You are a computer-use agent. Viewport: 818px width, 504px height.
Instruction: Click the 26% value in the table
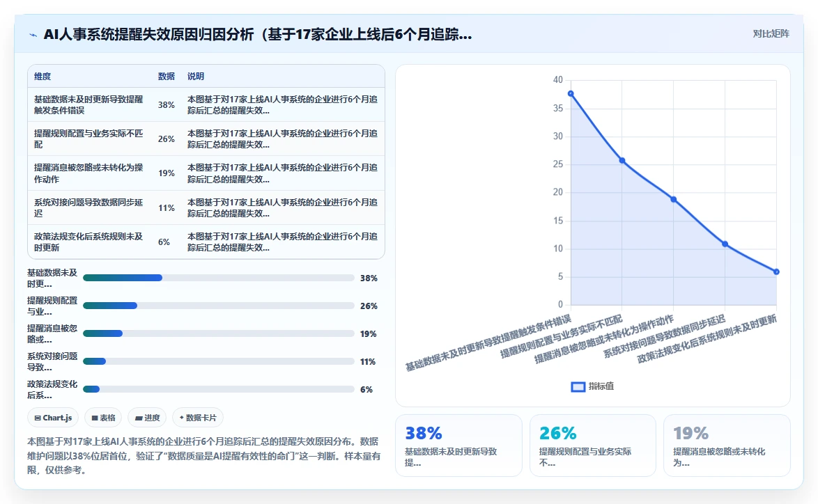[167, 139]
